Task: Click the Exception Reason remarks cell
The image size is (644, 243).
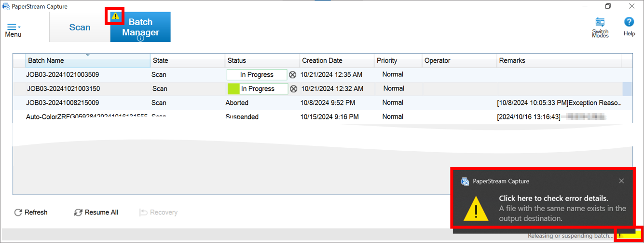Action: [x=559, y=103]
